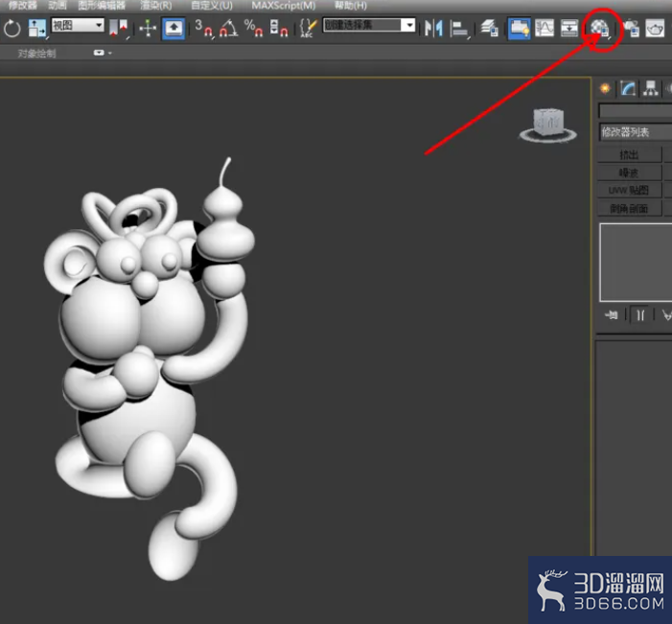Open the Material Editor checkered sphere icon
This screenshot has height=624, width=672.
point(600,29)
